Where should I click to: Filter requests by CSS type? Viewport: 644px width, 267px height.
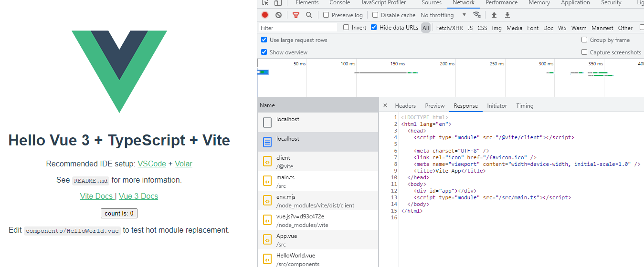tap(483, 28)
